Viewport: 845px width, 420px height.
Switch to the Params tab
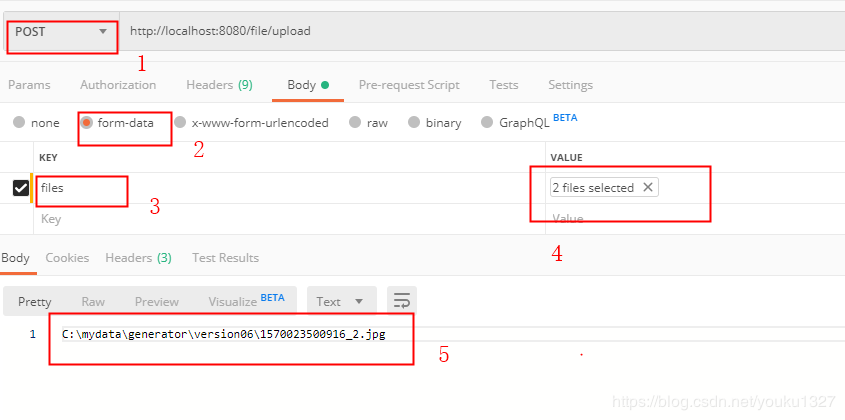point(29,85)
